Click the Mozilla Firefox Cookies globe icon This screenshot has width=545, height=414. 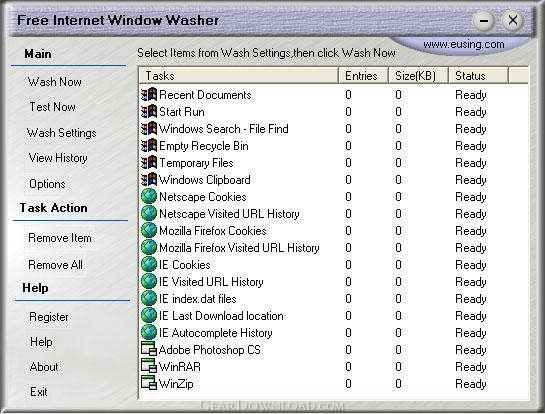149,230
